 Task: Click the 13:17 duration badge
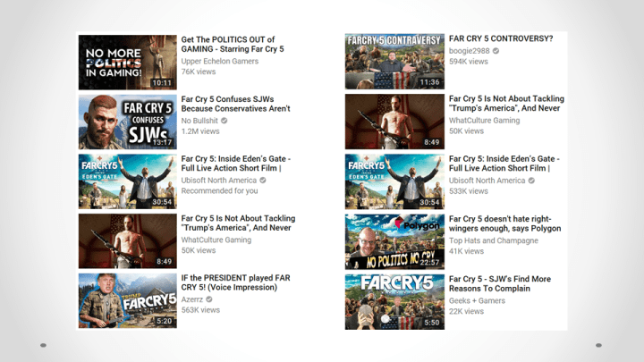[x=162, y=142]
